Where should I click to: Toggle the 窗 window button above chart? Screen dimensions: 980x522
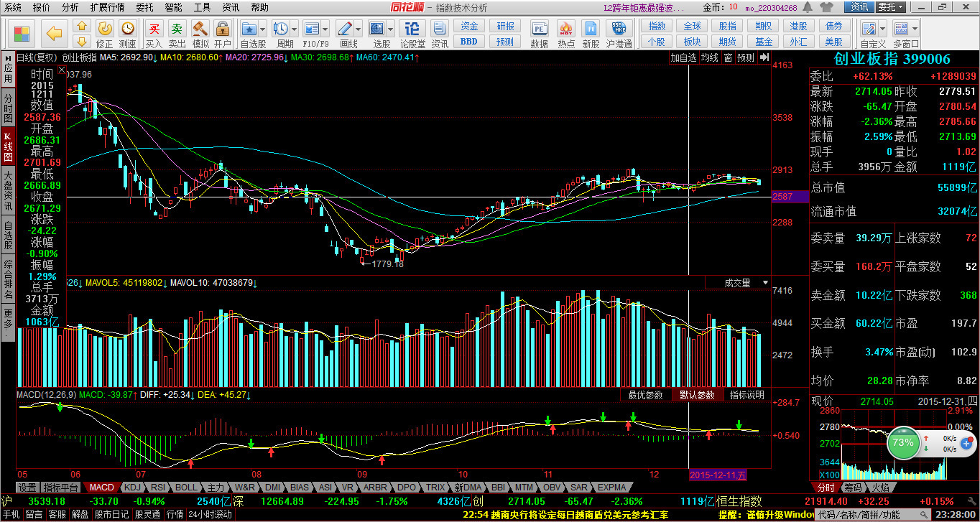point(728,57)
